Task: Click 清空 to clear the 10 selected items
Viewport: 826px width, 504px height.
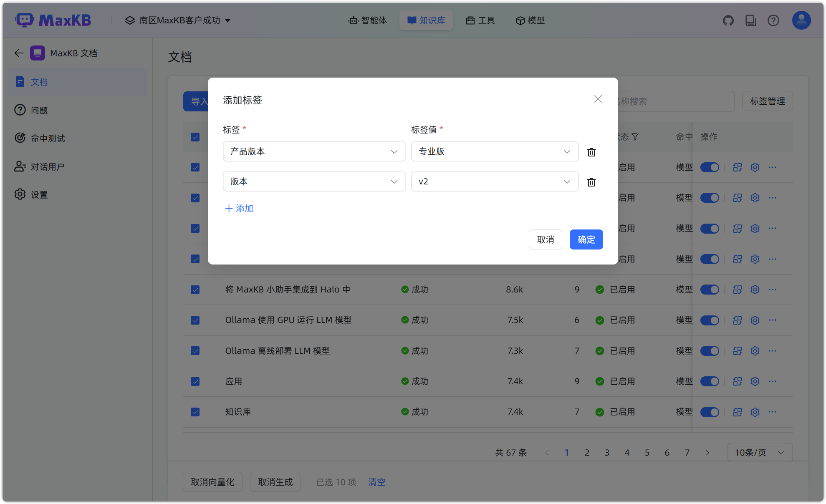Action: point(376,482)
